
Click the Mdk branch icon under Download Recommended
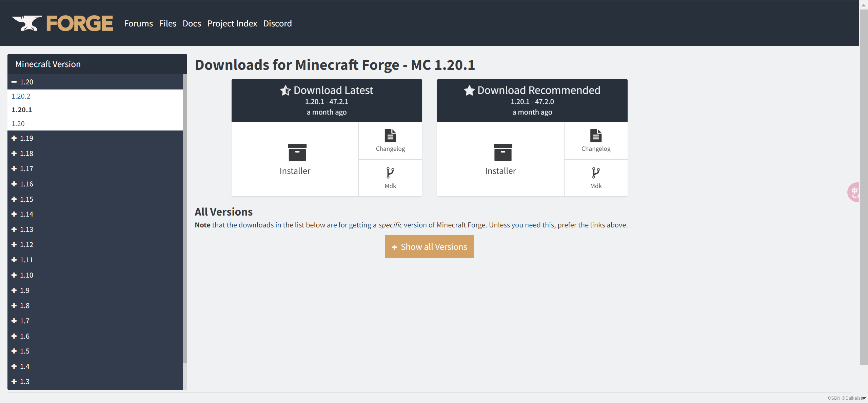[x=596, y=173]
